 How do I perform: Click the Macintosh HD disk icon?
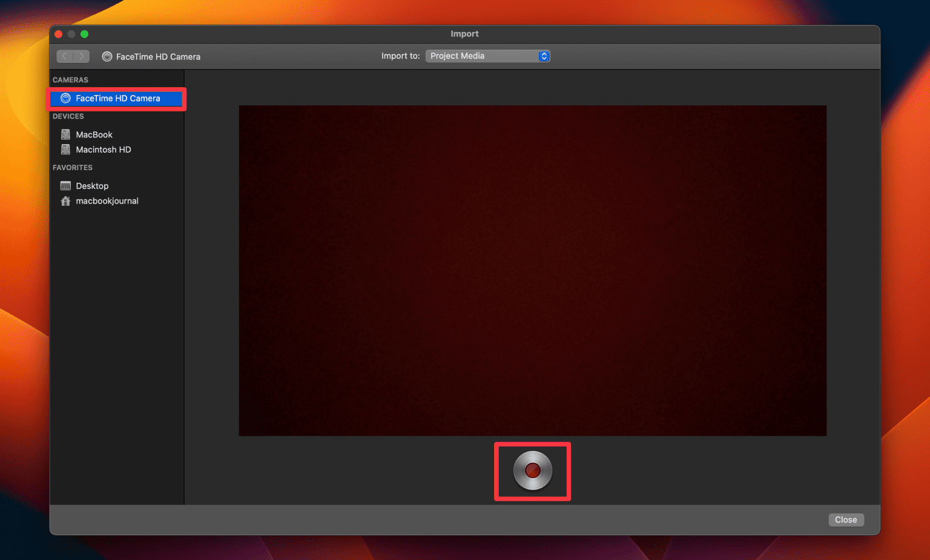pyautogui.click(x=65, y=149)
